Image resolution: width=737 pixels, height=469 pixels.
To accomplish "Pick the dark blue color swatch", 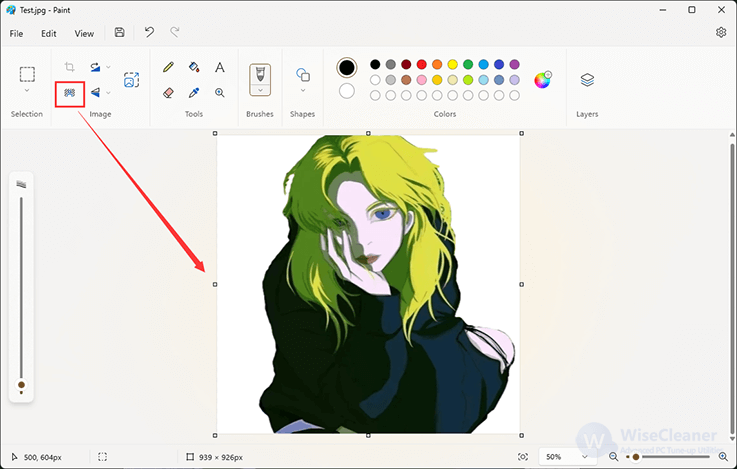I will (x=499, y=64).
